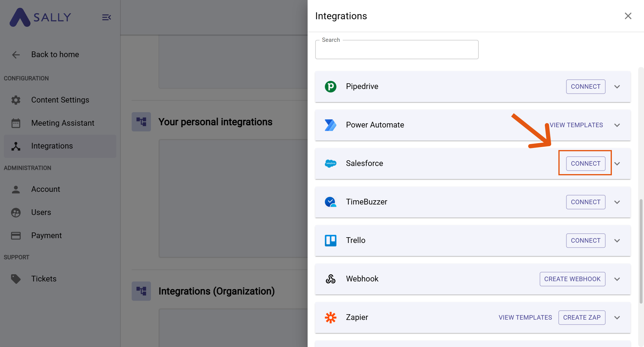Click the integrations Search field
Viewport: 644px width, 347px height.
point(397,50)
